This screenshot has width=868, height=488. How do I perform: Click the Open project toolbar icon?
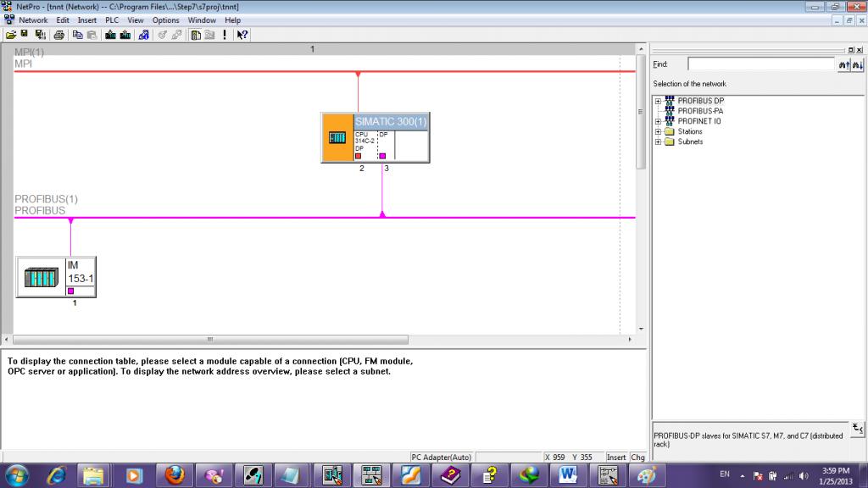tap(10, 35)
